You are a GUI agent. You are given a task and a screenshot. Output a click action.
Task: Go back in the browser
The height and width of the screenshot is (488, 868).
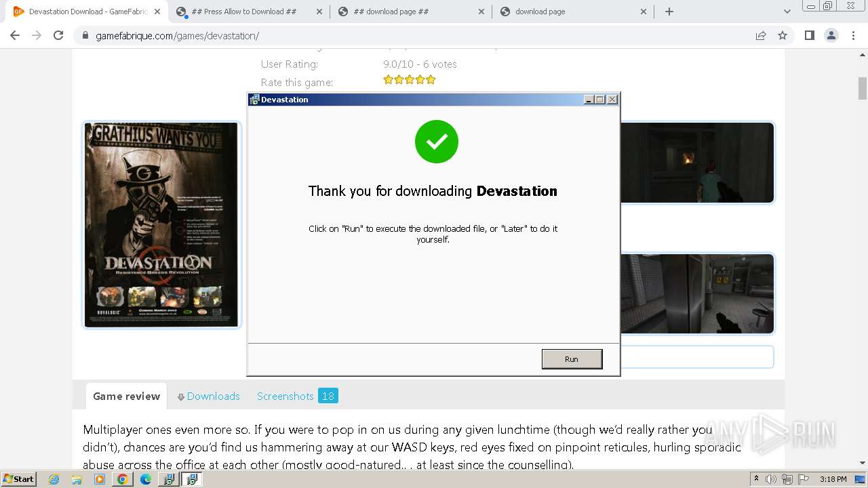pos(15,35)
